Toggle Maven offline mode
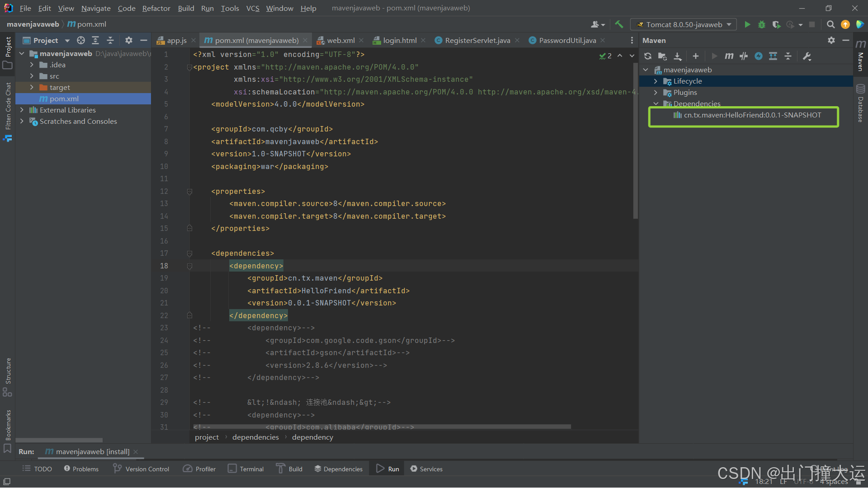The width and height of the screenshot is (868, 488). [x=744, y=56]
